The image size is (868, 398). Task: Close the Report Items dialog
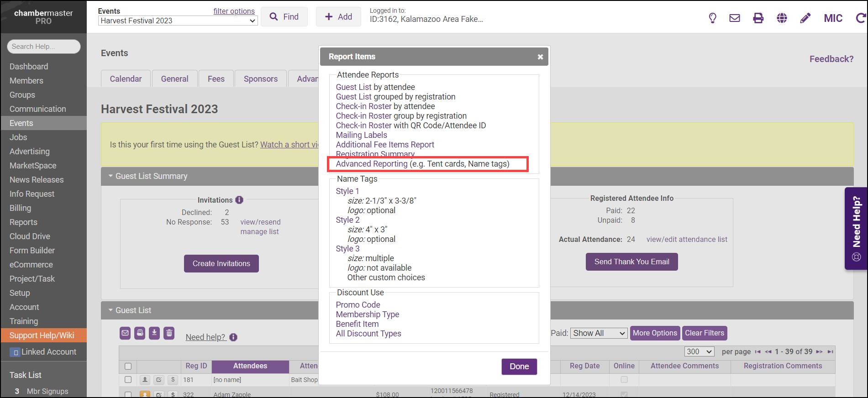[x=540, y=57]
